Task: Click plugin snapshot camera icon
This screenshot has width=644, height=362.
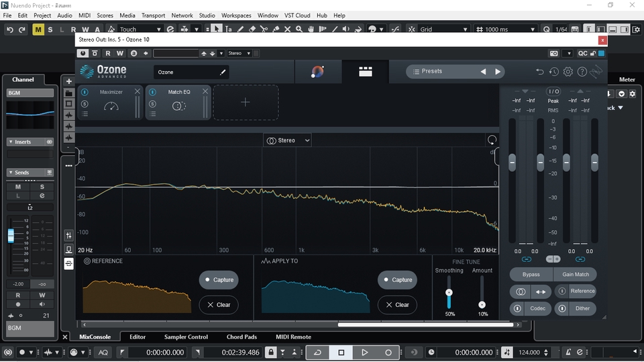Action: pos(553,53)
